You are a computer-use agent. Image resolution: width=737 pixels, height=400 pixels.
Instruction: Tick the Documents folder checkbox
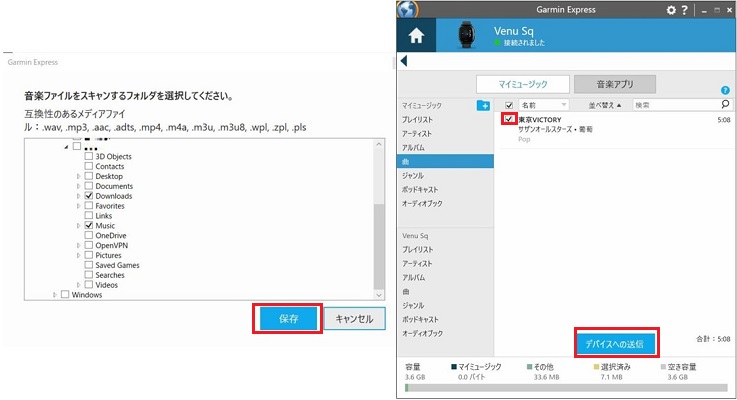(x=88, y=186)
